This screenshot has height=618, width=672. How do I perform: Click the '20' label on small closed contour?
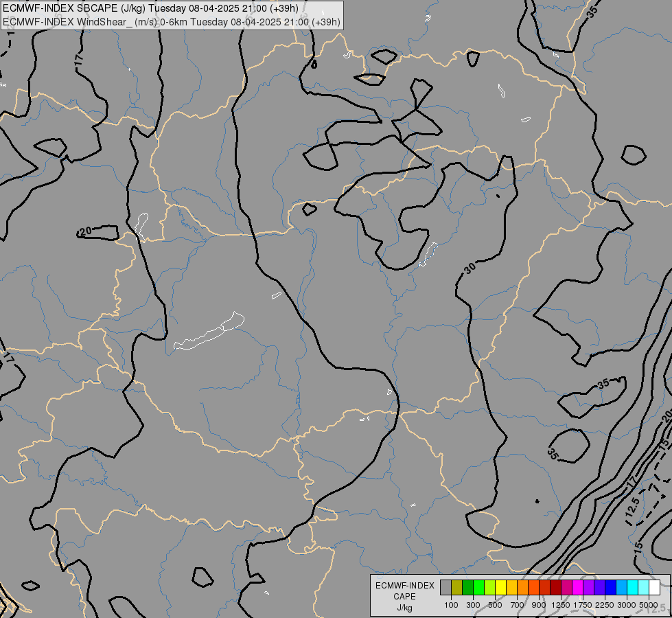86,231
